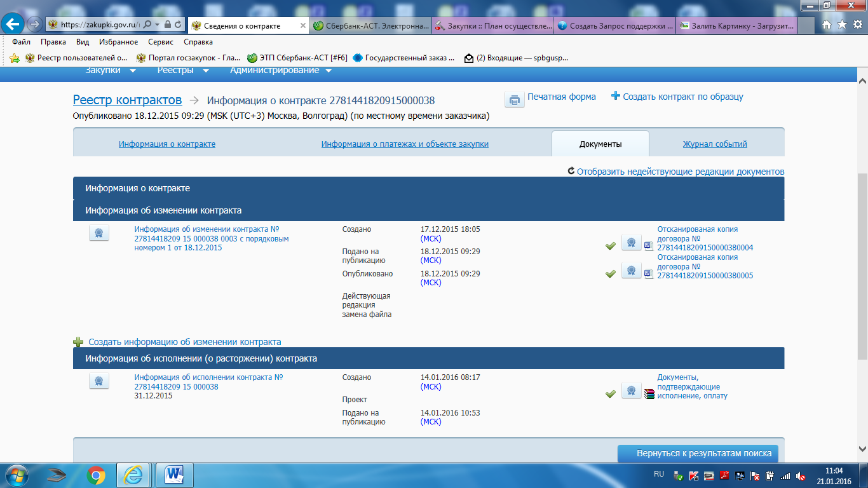Click the plus icon for Создать информацию об изменении
The height and width of the screenshot is (488, 868).
(x=78, y=342)
